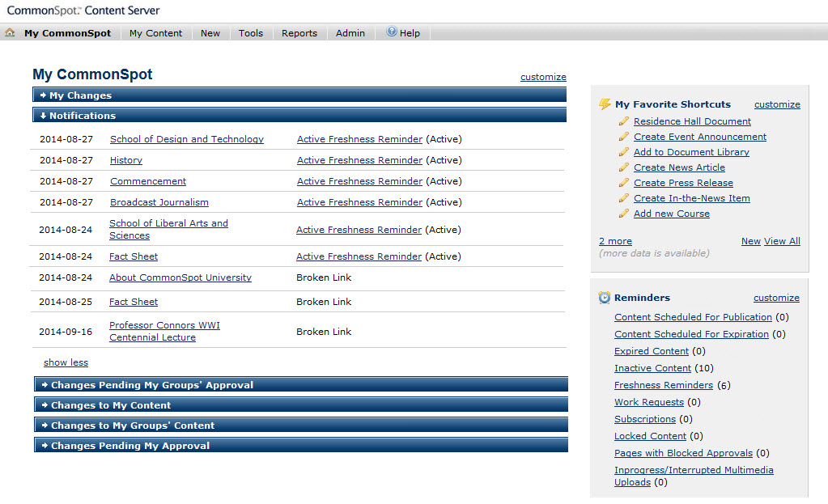Viewport: 828px width, 504px height.
Task: Click pencil icon beside Create News Article
Action: pos(624,167)
